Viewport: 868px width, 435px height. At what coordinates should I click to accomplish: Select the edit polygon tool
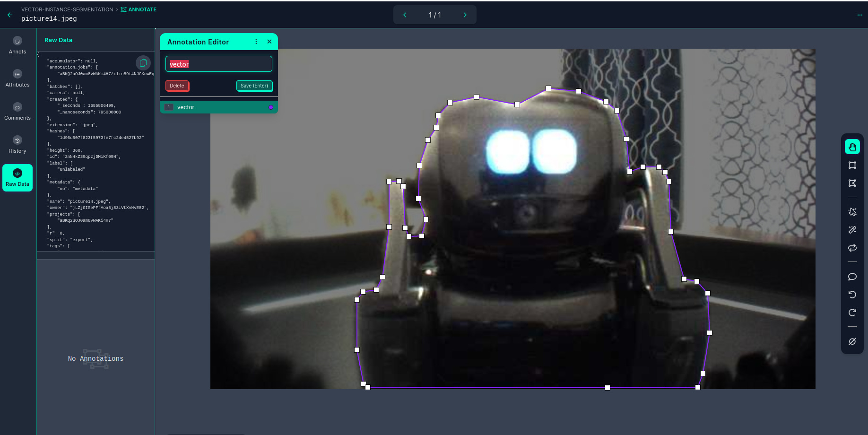(852, 183)
